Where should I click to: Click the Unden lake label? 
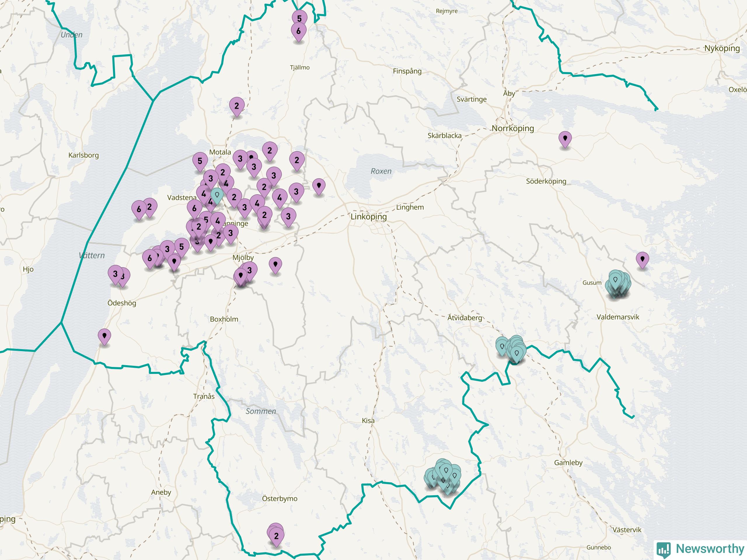pos(71,35)
